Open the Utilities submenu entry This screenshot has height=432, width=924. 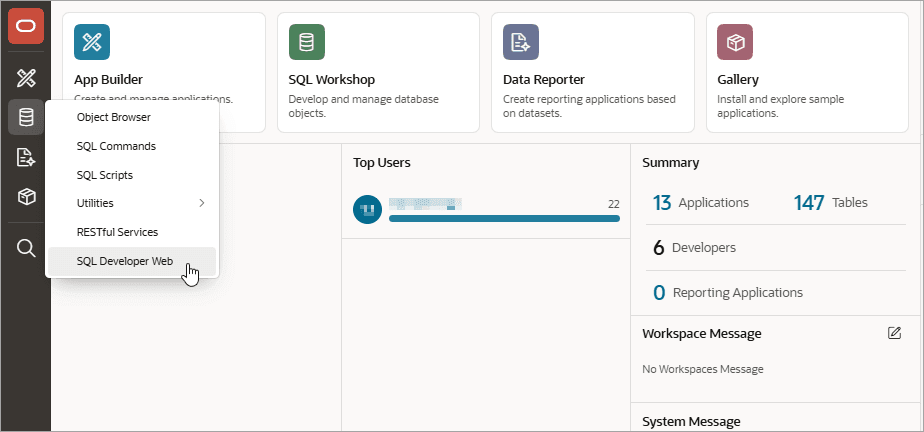click(x=132, y=203)
